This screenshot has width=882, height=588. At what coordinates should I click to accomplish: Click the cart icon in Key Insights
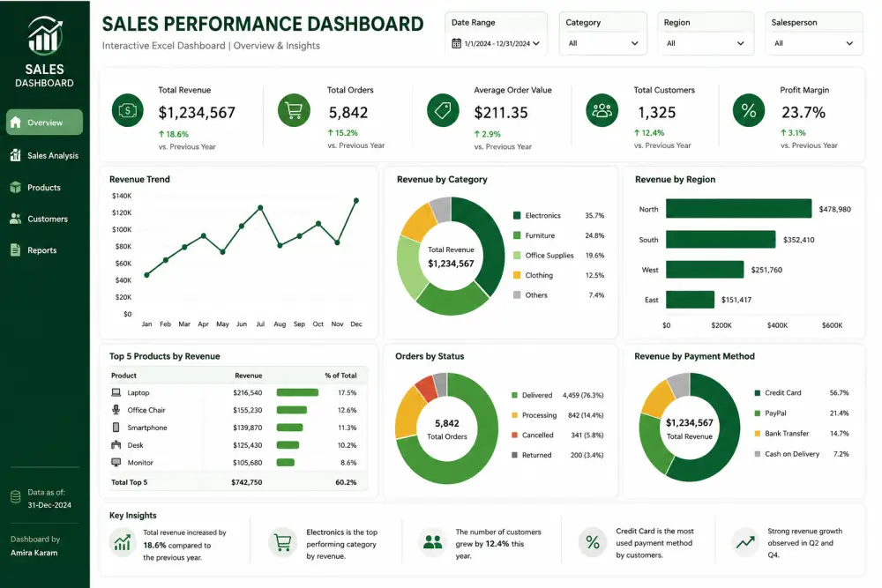[x=282, y=542]
